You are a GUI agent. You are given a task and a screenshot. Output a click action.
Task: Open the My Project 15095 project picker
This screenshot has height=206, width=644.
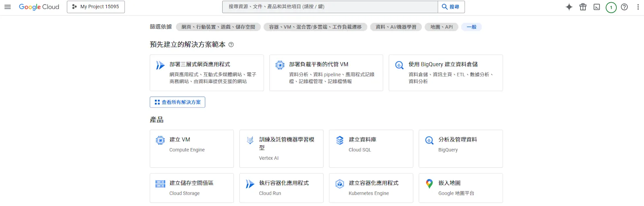(x=96, y=7)
